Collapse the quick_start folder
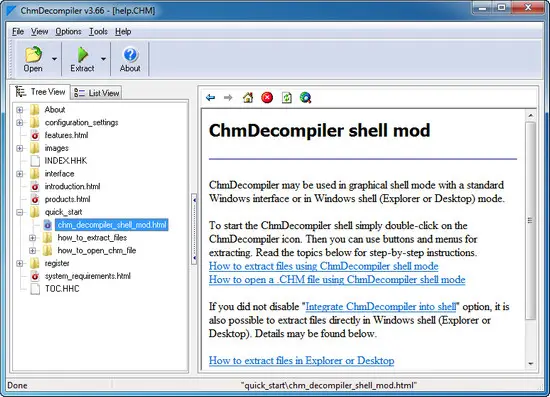 point(20,212)
